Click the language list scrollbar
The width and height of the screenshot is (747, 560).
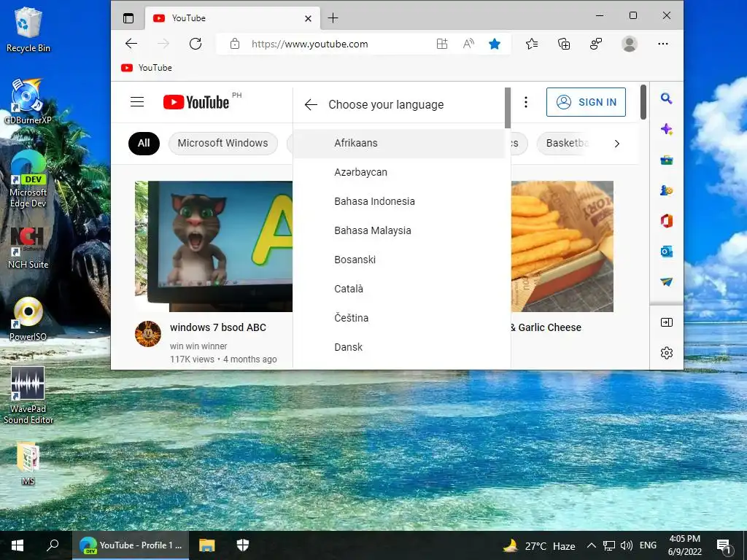508,108
